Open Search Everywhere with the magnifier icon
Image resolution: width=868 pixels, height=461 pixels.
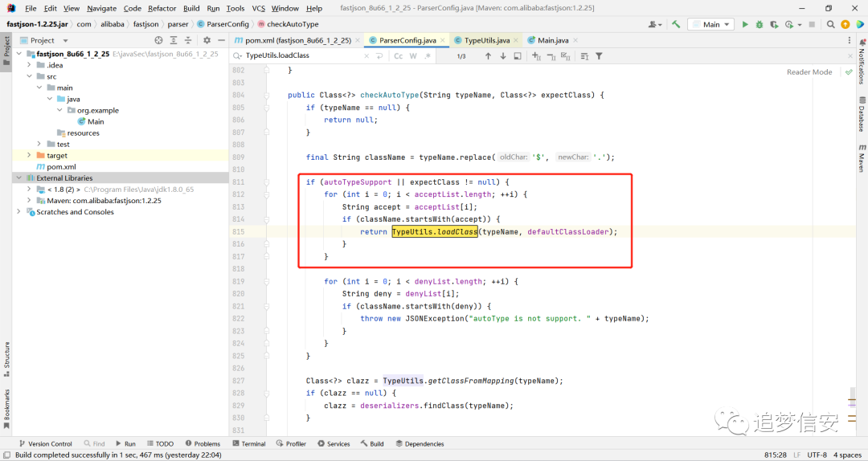pos(830,24)
